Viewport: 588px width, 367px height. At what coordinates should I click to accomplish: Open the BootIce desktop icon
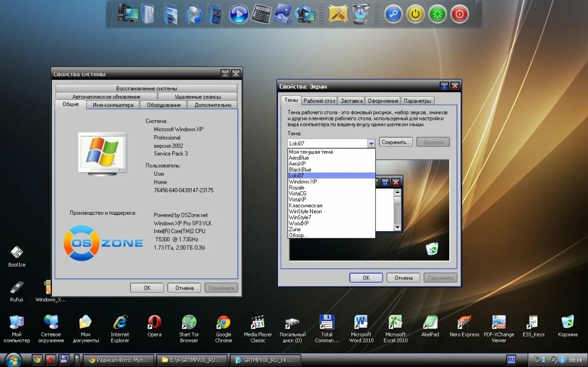[16, 256]
